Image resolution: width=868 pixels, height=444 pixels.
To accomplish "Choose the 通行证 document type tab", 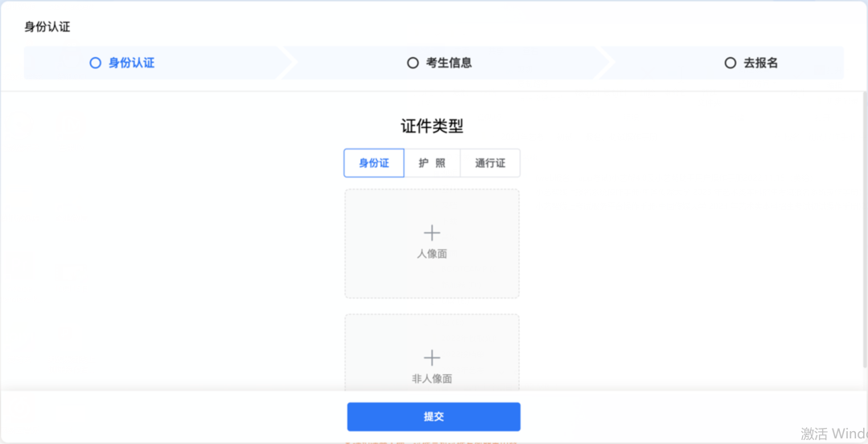I will (x=490, y=163).
